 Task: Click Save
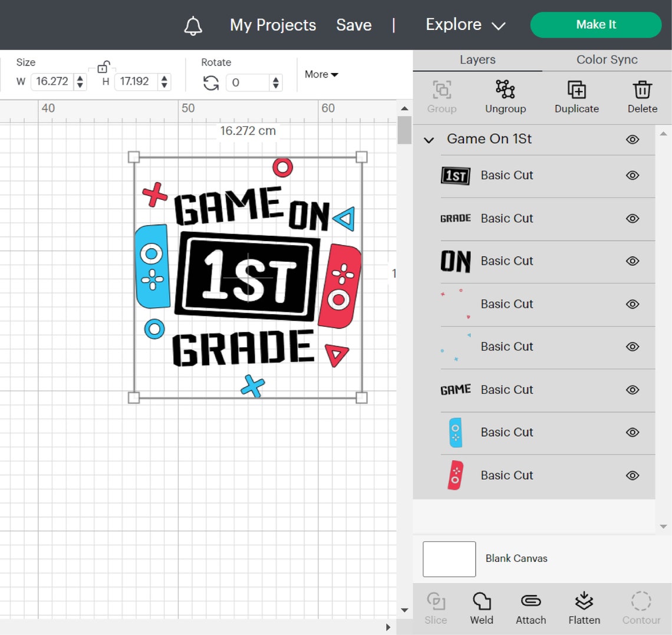[354, 25]
